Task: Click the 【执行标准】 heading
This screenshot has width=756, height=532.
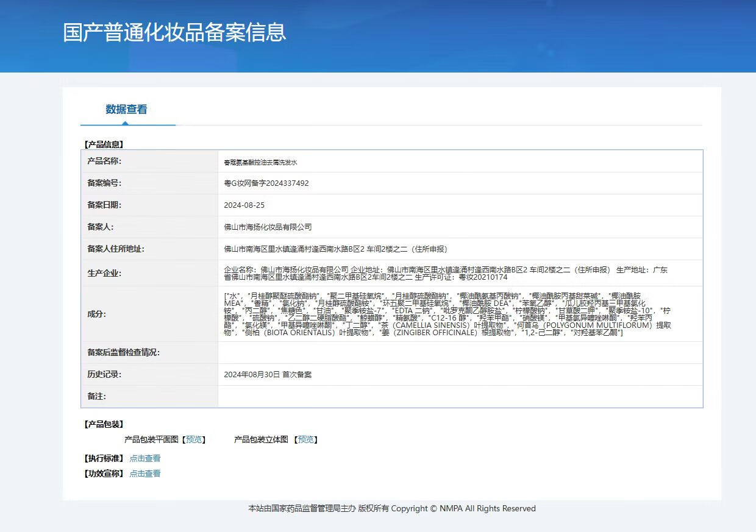Action: (103, 458)
